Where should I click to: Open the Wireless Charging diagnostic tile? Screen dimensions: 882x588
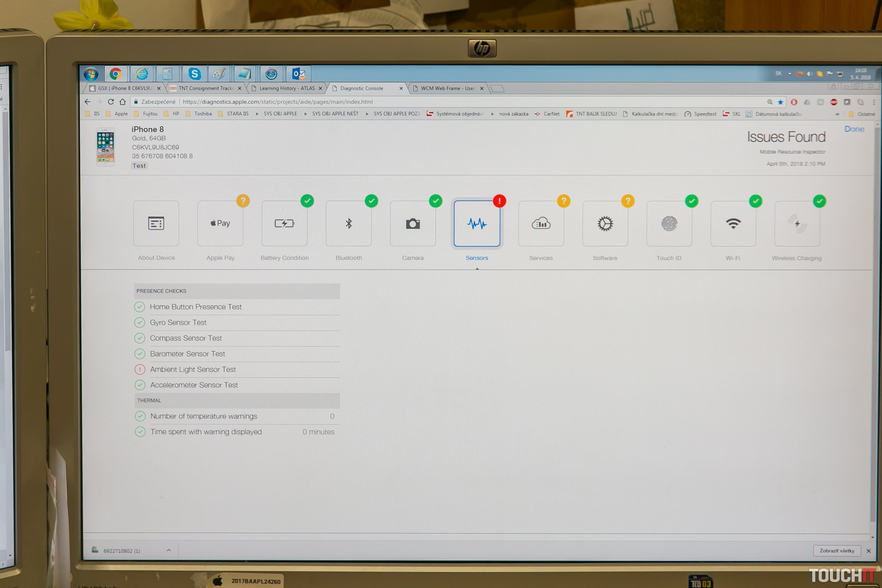coord(797,224)
